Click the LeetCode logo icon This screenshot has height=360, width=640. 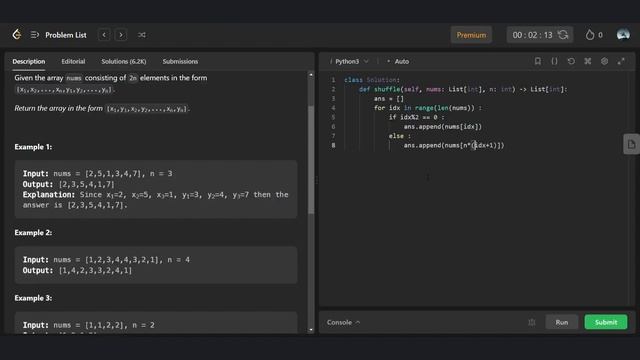pos(17,35)
